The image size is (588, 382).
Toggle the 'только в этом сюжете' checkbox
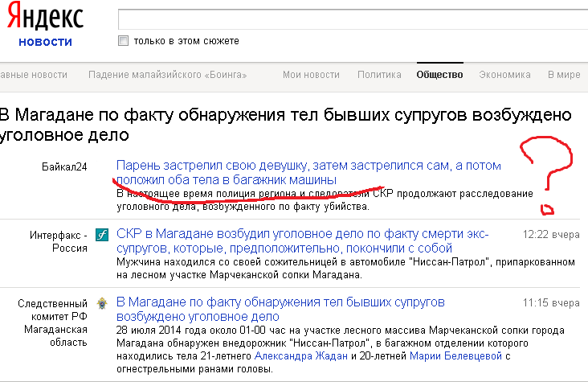pyautogui.click(x=123, y=40)
